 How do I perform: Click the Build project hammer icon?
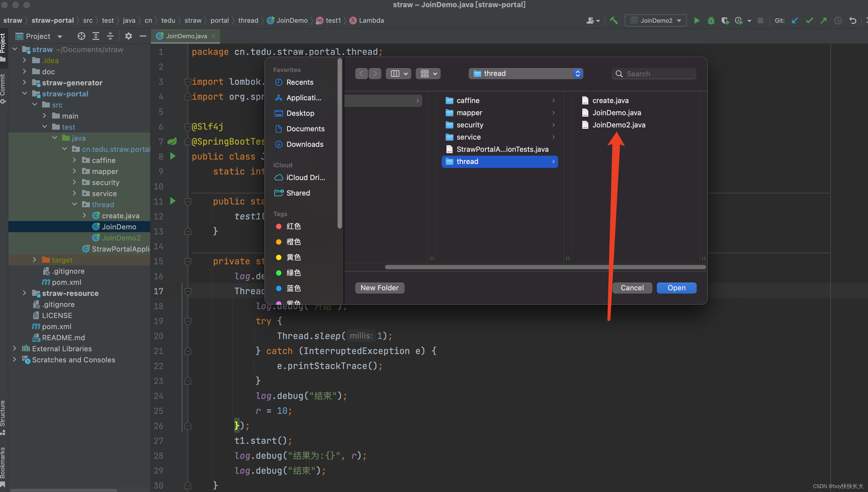(614, 20)
